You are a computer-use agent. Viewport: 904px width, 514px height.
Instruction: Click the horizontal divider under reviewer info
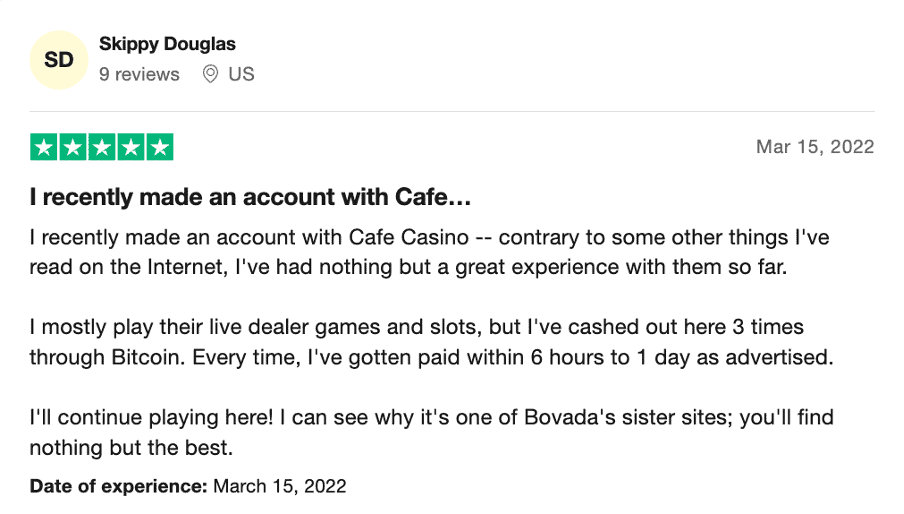pos(452,111)
